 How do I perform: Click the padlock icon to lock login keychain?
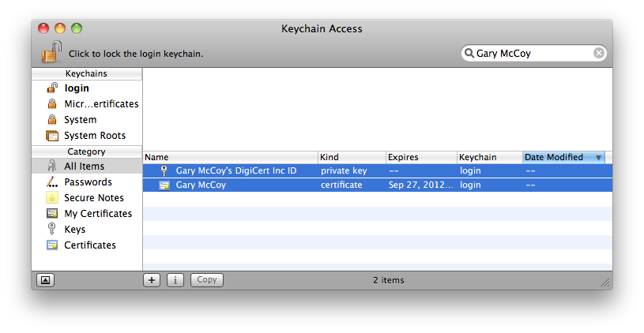(x=51, y=53)
